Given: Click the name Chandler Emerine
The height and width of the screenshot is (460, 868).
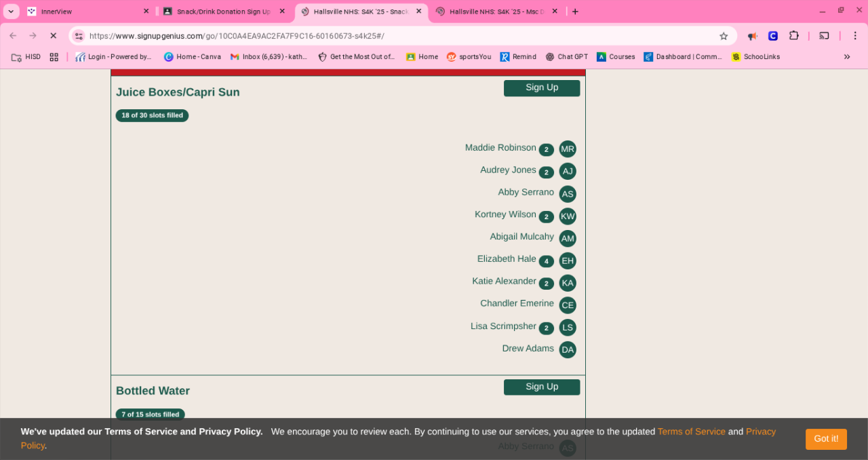Looking at the screenshot, I should click(517, 303).
